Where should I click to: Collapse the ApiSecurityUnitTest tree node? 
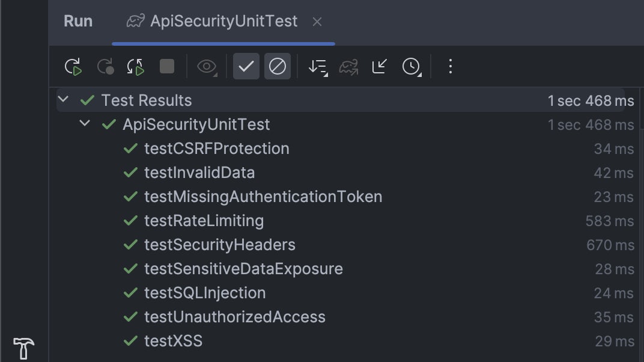click(x=84, y=124)
